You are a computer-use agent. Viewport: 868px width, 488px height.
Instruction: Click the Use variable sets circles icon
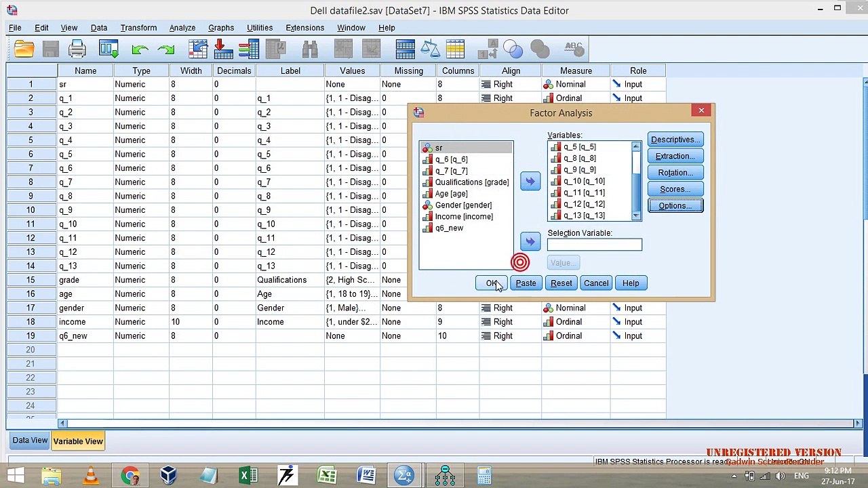[513, 49]
